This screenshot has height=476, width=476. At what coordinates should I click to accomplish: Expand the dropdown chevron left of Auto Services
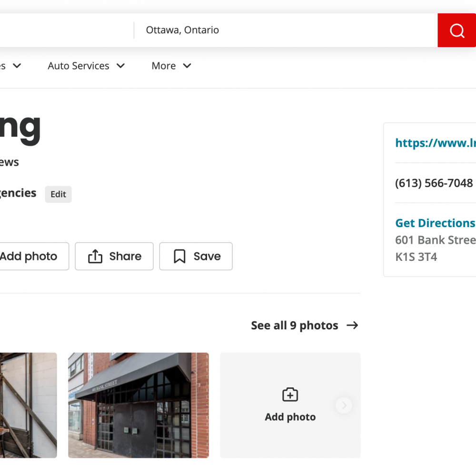pos(17,66)
